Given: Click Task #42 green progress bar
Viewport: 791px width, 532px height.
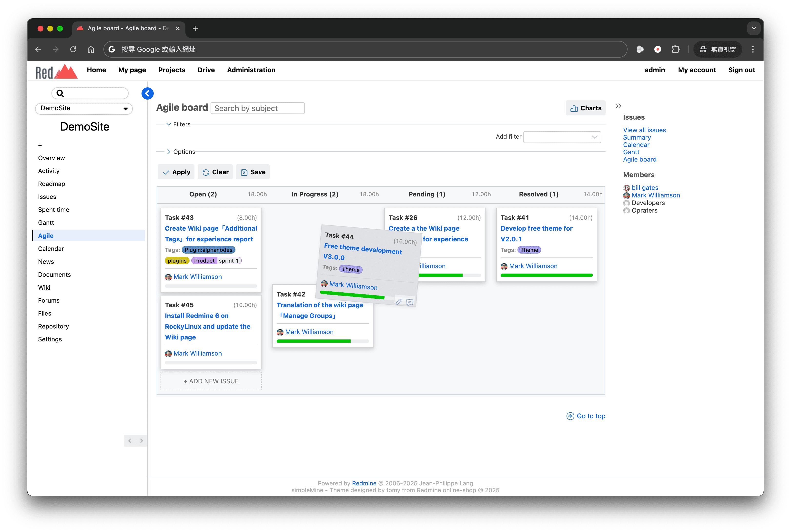Looking at the screenshot, I should [x=314, y=341].
